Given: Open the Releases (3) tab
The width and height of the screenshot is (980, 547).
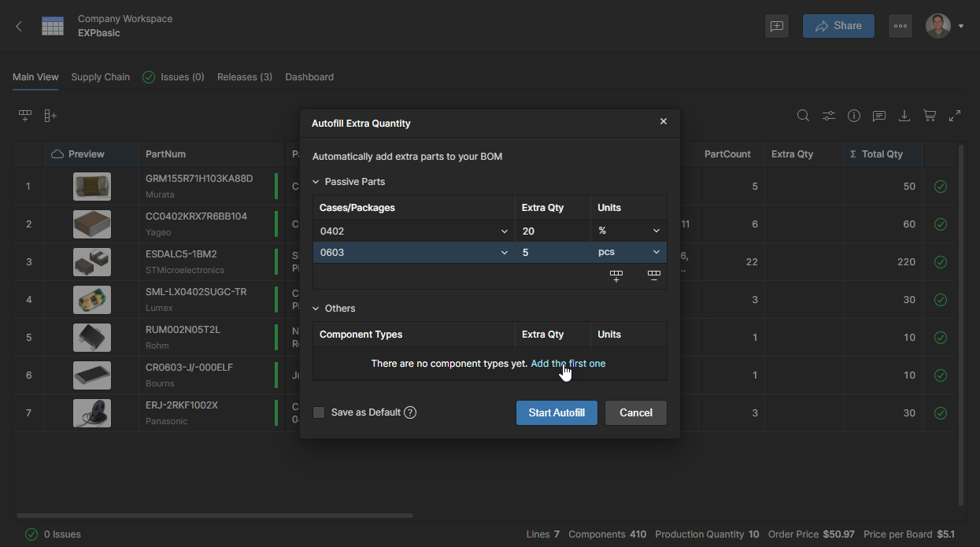Looking at the screenshot, I should pos(244,77).
